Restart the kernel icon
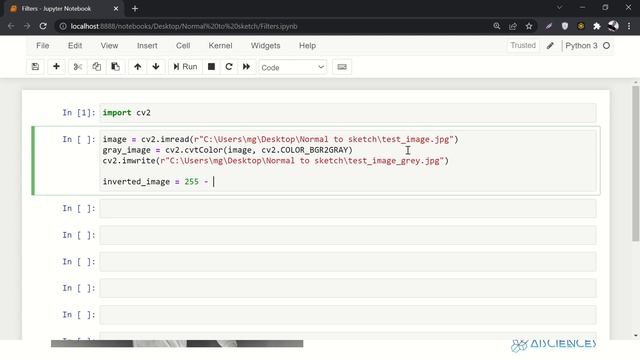The height and width of the screenshot is (360, 640). [x=229, y=67]
